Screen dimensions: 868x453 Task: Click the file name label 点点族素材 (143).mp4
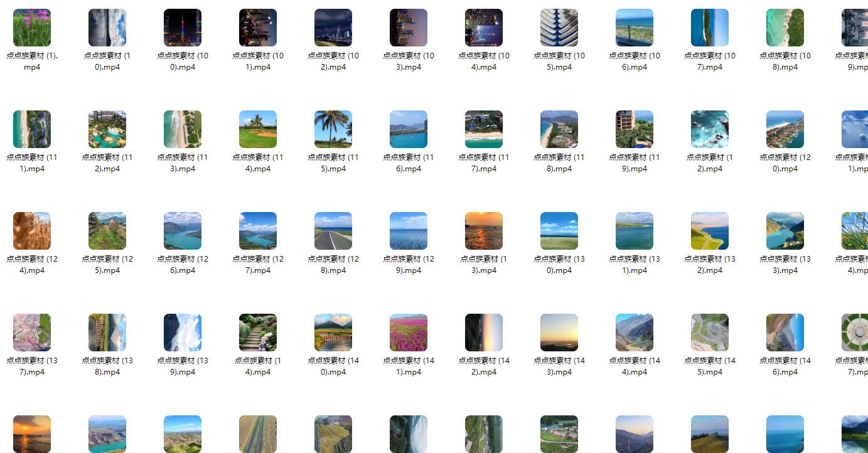tap(559, 366)
